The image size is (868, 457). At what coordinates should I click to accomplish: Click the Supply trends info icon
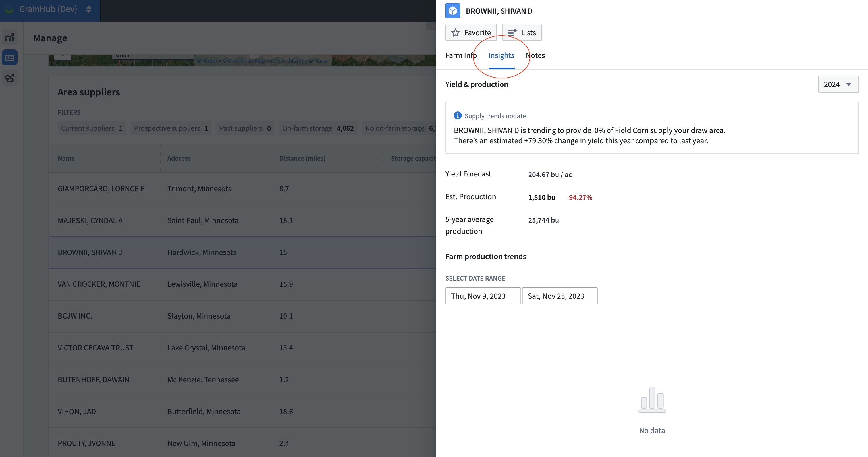pyautogui.click(x=458, y=116)
